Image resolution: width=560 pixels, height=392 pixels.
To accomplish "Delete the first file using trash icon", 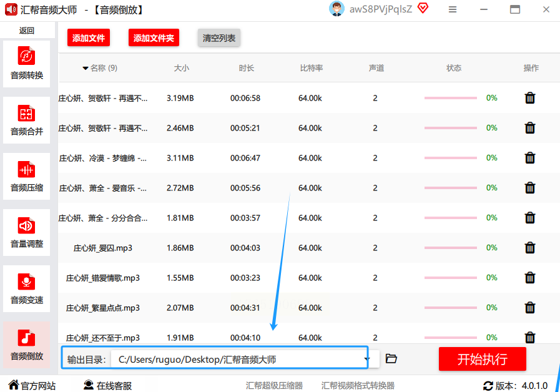I will (x=530, y=98).
